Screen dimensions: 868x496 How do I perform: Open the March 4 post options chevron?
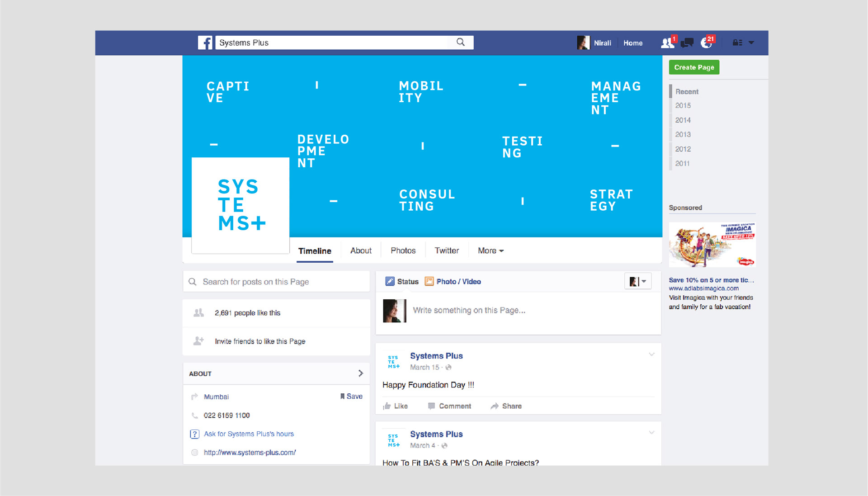pyautogui.click(x=651, y=432)
